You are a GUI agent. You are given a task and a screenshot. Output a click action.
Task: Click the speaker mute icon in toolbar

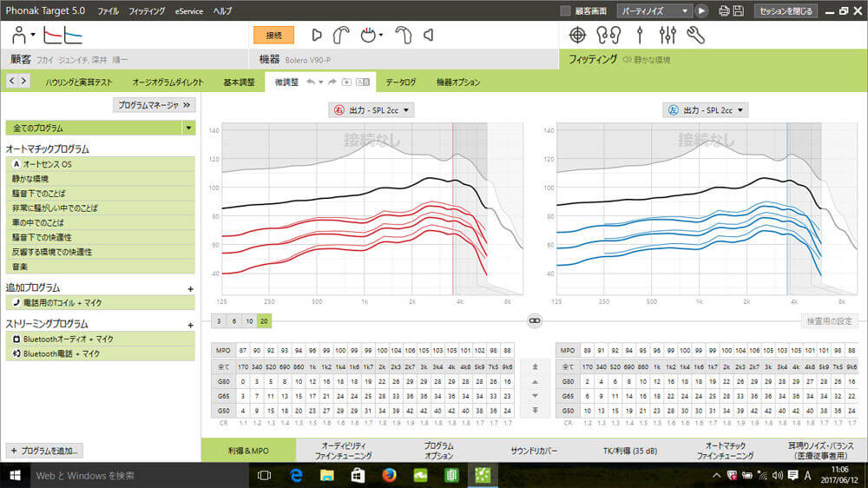click(429, 36)
